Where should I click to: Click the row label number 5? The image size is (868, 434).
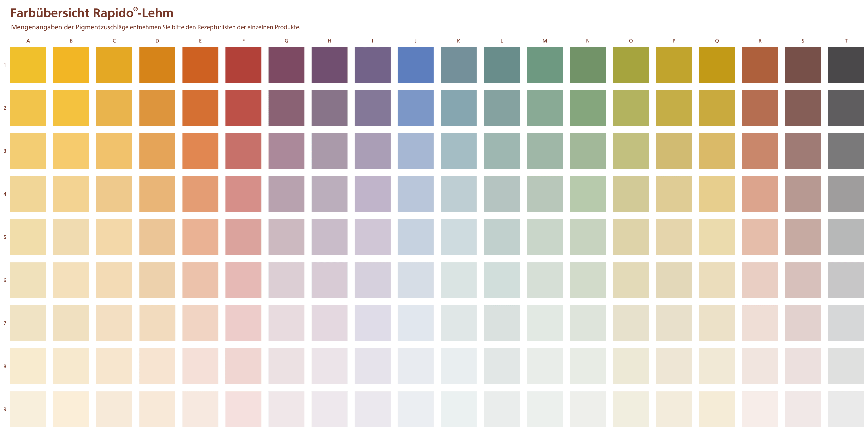coord(5,237)
